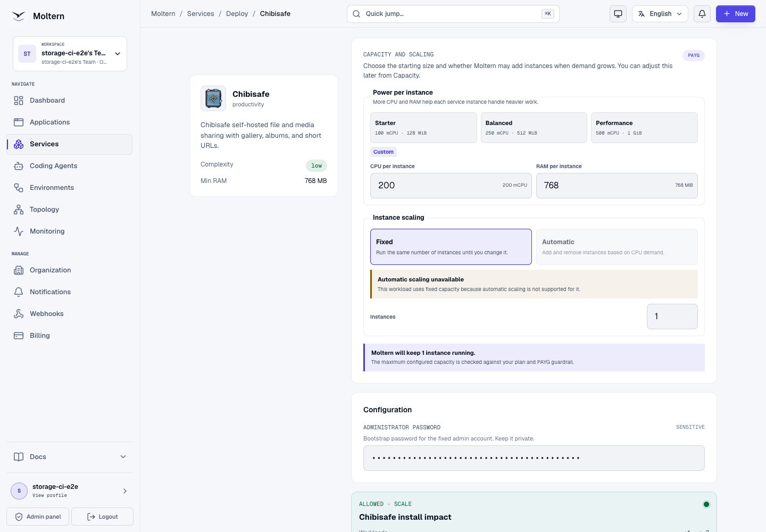Choose the Starter power preset
766x532 pixels.
[x=423, y=128]
